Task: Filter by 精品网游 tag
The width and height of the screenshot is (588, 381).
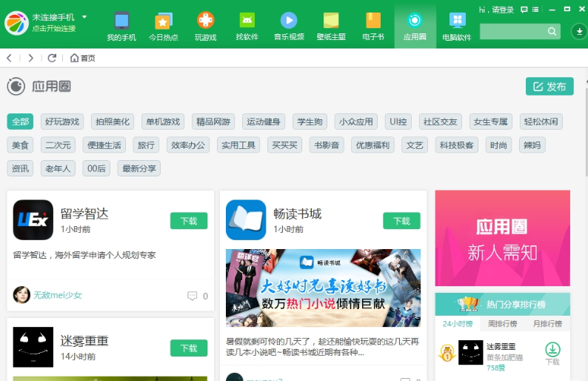Action: 213,122
